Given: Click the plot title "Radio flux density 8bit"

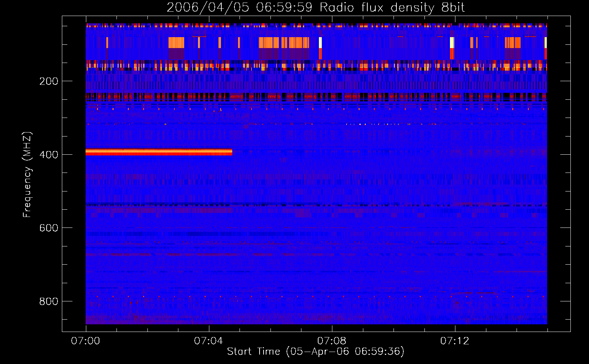Looking at the screenshot, I should point(392,8).
